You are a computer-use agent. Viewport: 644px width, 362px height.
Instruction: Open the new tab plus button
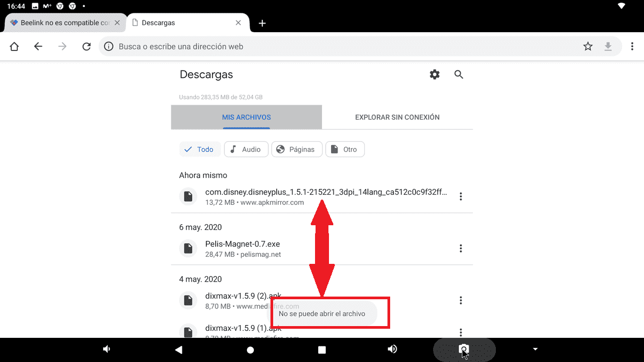(262, 23)
